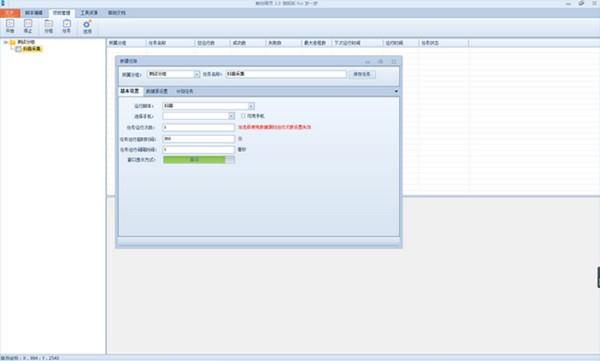
Task: Open the select phone (选择手机) dropdown
Action: pos(231,116)
